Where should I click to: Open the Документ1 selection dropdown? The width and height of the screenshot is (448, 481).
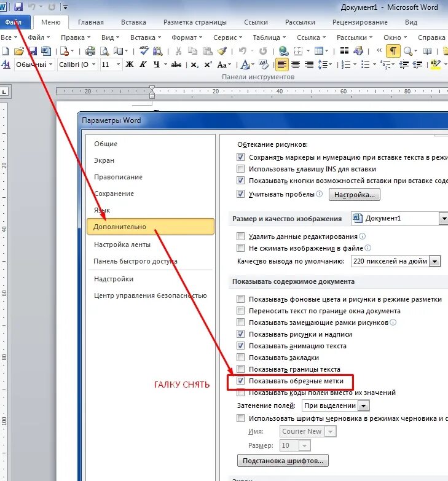coord(444,219)
